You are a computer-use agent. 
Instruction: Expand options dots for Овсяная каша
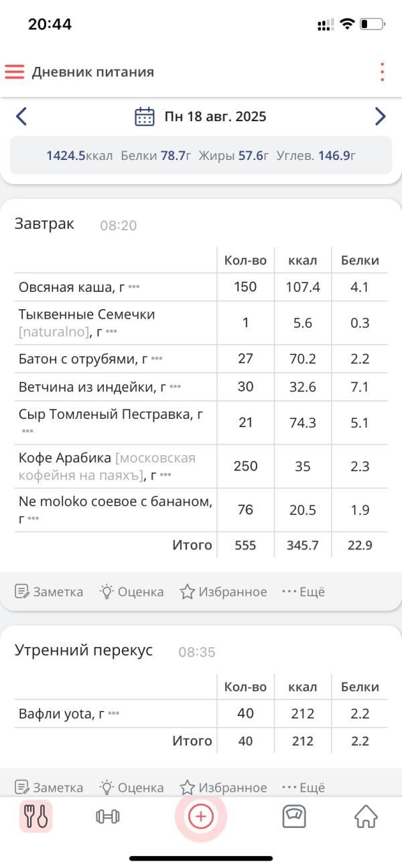pos(134,287)
